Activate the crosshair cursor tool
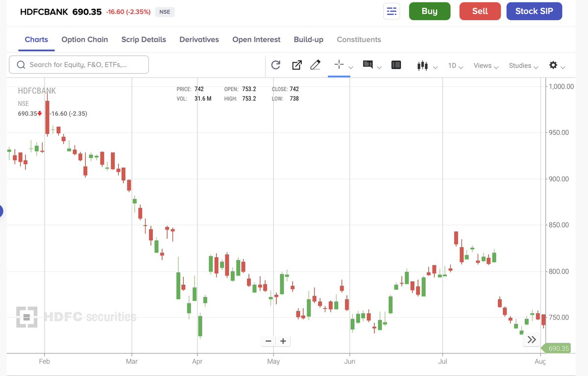This screenshot has width=588, height=376. tap(339, 65)
